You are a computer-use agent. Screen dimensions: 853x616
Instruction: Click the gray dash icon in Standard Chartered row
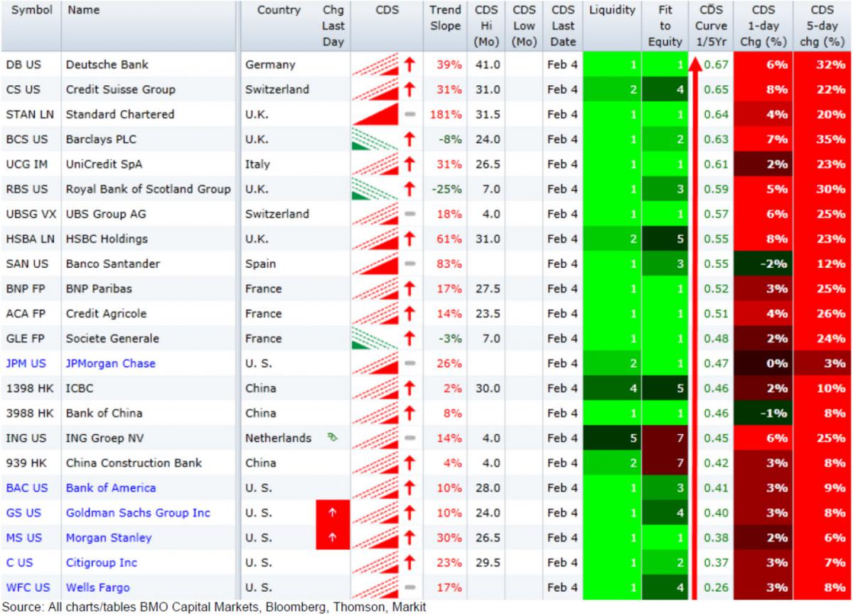click(409, 114)
